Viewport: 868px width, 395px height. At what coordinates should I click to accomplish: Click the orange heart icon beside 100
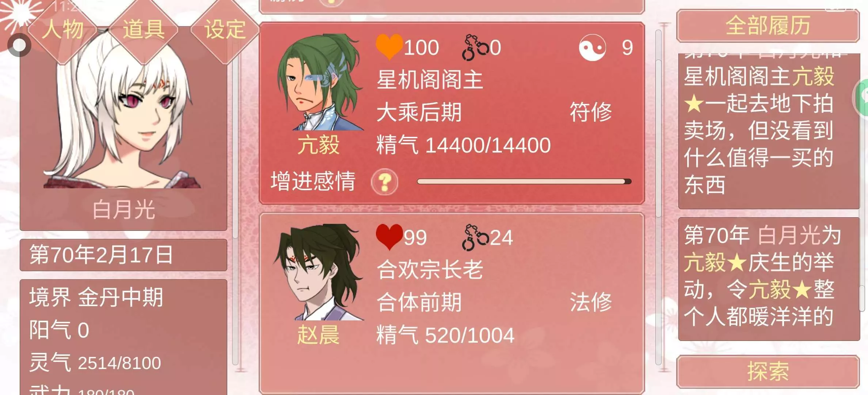(x=389, y=47)
